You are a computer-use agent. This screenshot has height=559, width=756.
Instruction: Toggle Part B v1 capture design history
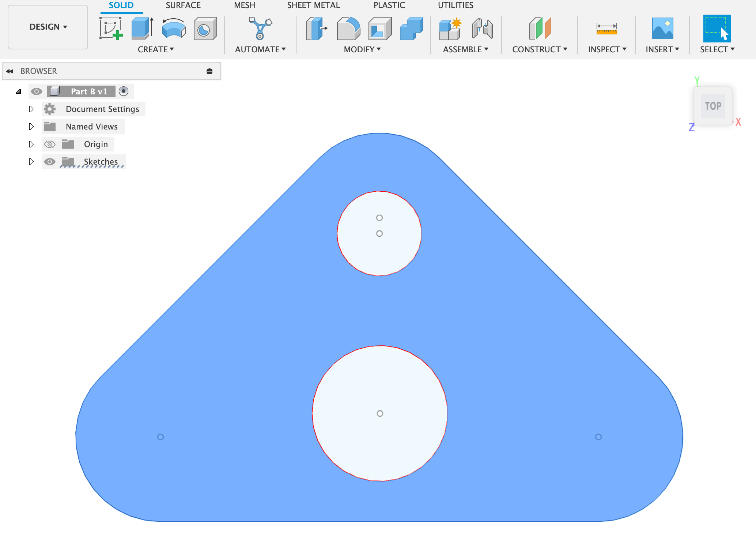(123, 91)
